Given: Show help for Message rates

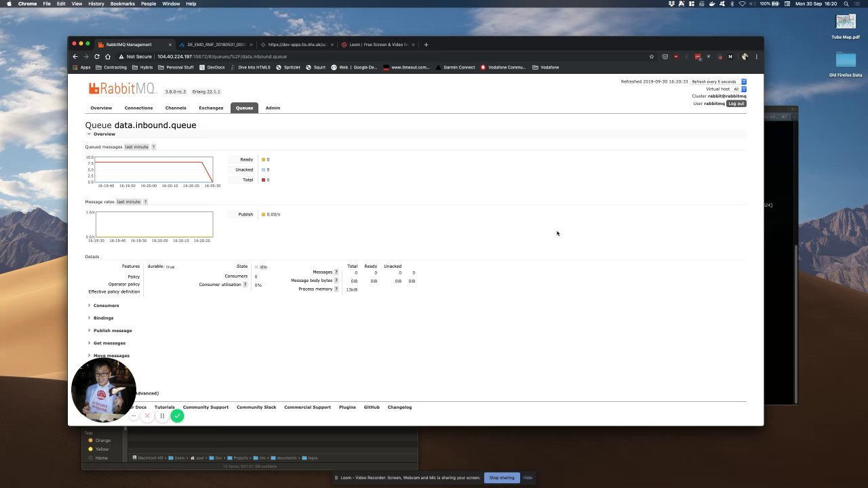Looking at the screenshot, I should [x=145, y=202].
